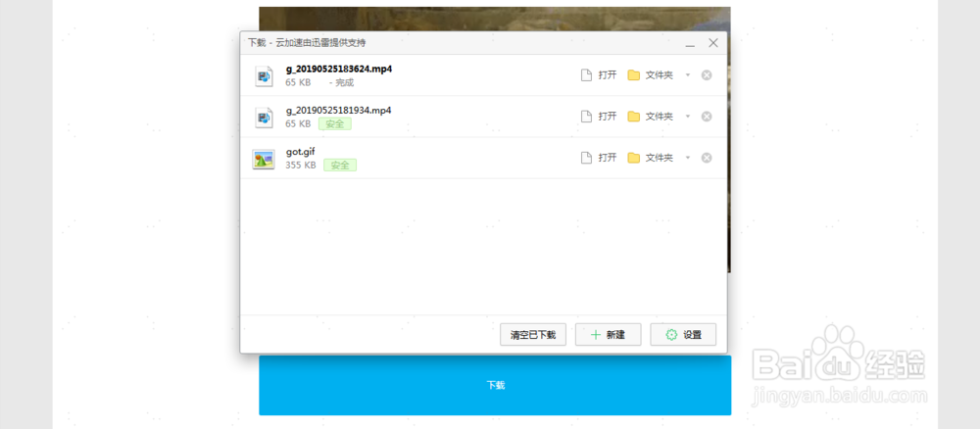Click 安全 badge on got.gif

pos(340,165)
